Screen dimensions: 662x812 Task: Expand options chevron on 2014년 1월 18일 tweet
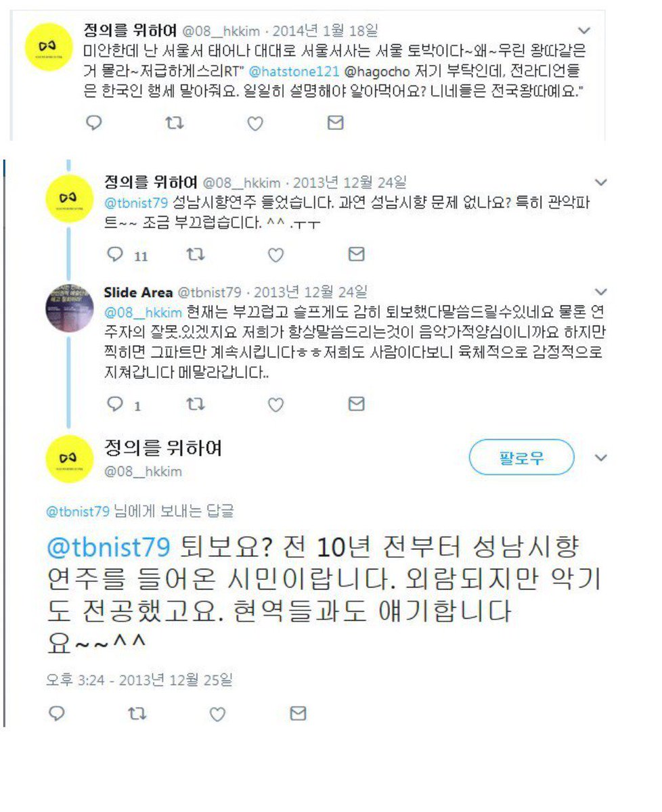tap(584, 31)
